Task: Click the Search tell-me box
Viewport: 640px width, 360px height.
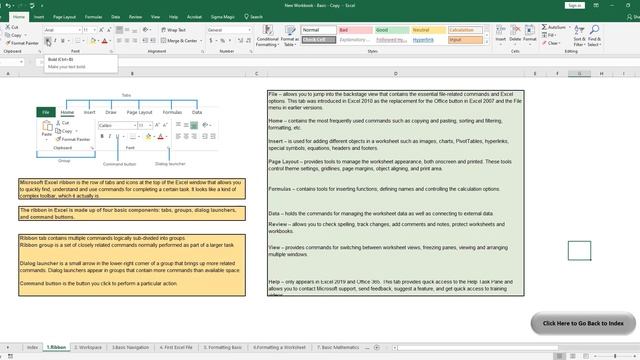Action: tap(253, 17)
